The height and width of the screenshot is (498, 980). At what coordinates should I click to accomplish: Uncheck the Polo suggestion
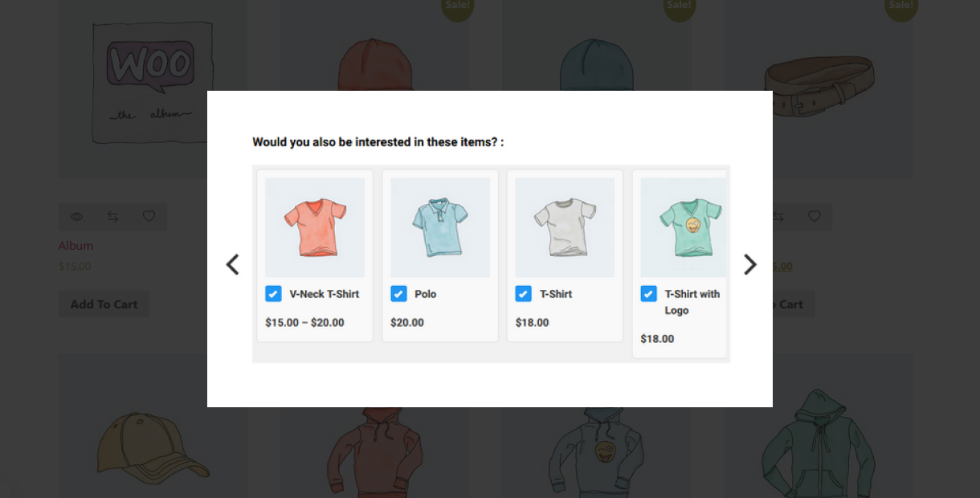tap(398, 293)
